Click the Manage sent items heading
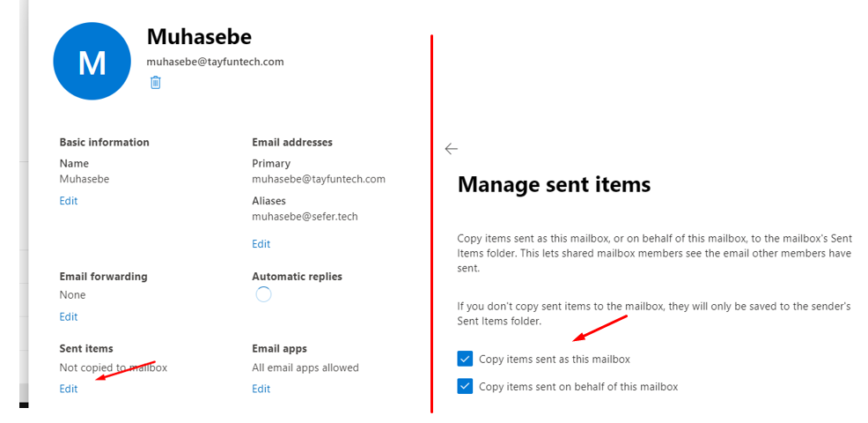 (554, 184)
